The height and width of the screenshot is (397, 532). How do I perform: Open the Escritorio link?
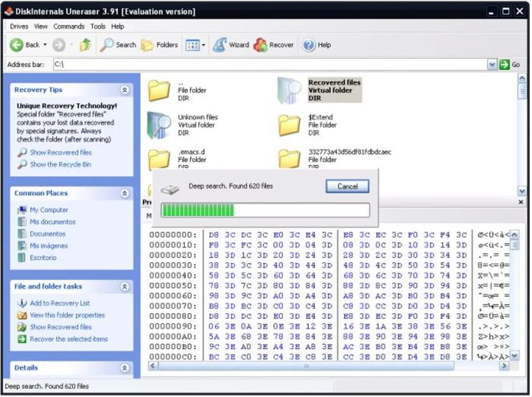(x=43, y=258)
